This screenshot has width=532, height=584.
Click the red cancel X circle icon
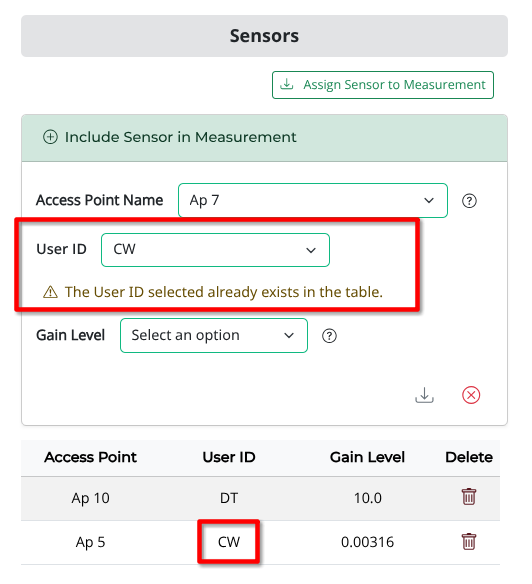pyautogui.click(x=471, y=395)
